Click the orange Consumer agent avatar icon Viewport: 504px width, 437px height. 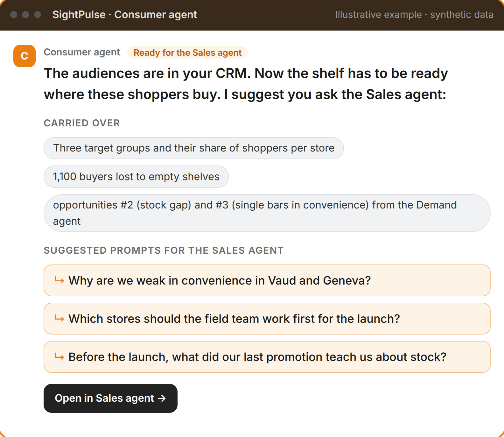pyautogui.click(x=24, y=56)
